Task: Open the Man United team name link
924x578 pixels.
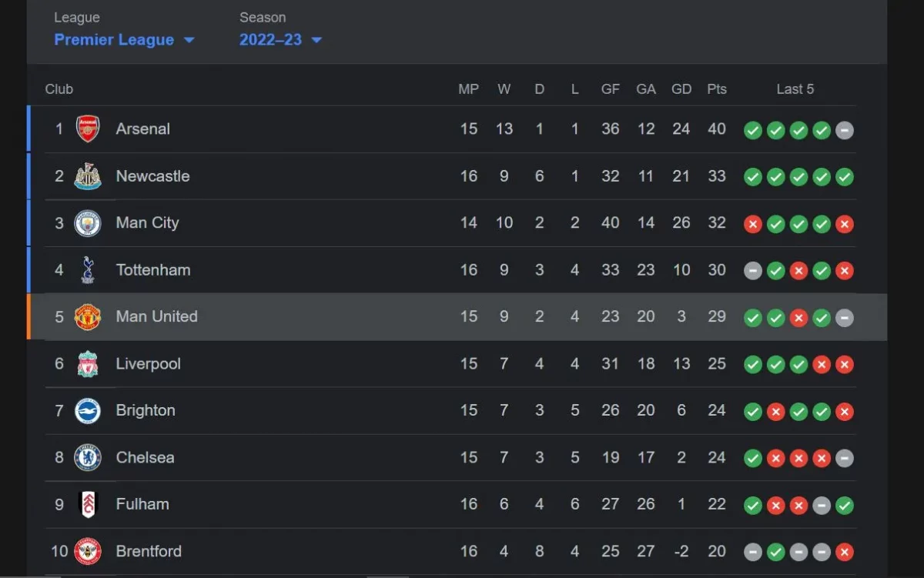Action: click(156, 316)
